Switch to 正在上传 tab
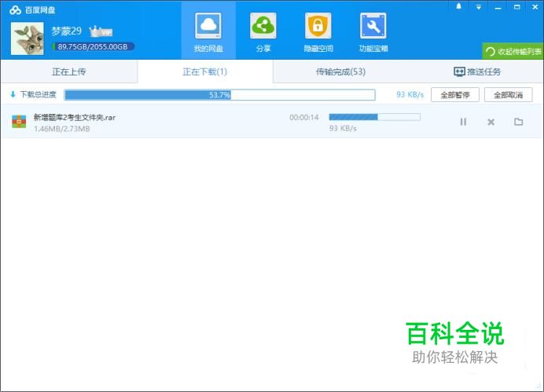544x392 pixels. click(69, 71)
